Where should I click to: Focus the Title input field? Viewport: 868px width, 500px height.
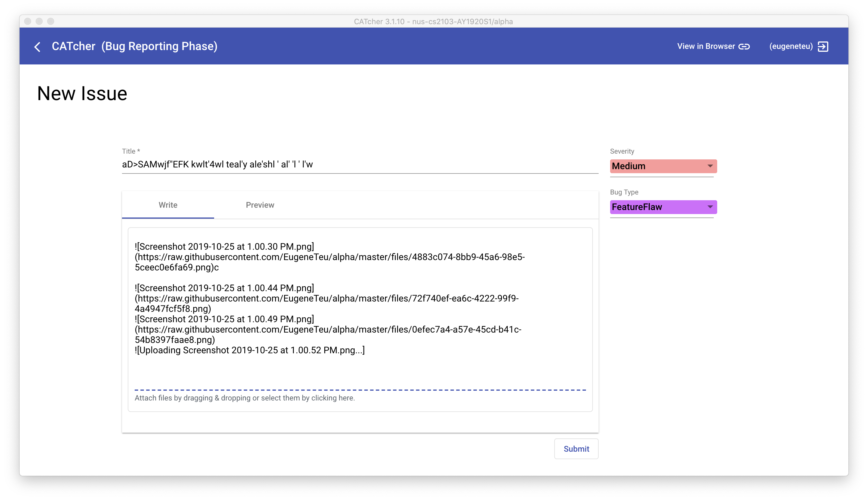point(360,165)
